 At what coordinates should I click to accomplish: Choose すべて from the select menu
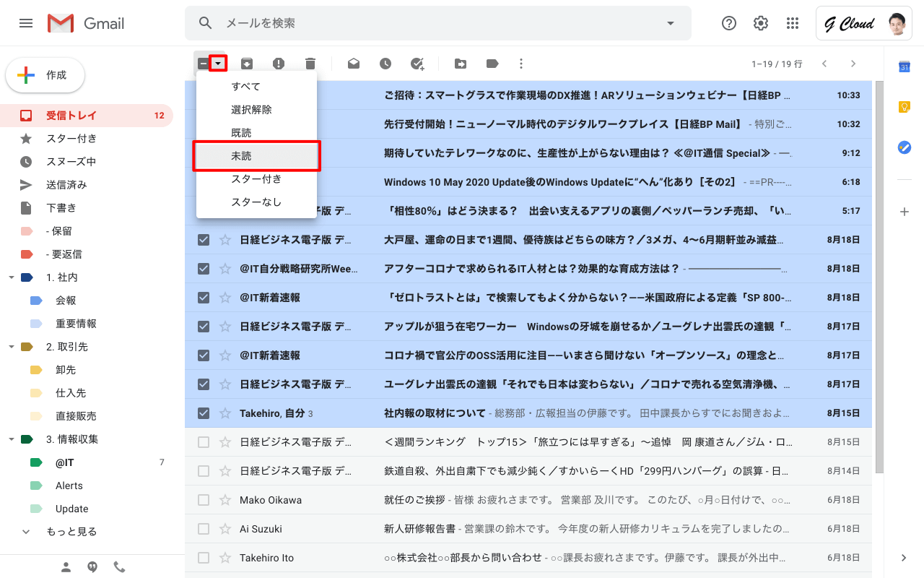click(256, 87)
